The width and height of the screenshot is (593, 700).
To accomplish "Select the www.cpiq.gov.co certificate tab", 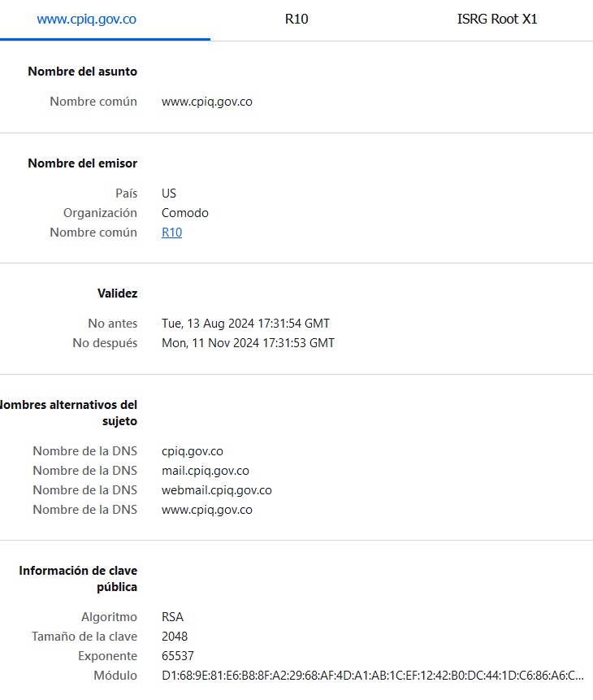I will click(87, 20).
